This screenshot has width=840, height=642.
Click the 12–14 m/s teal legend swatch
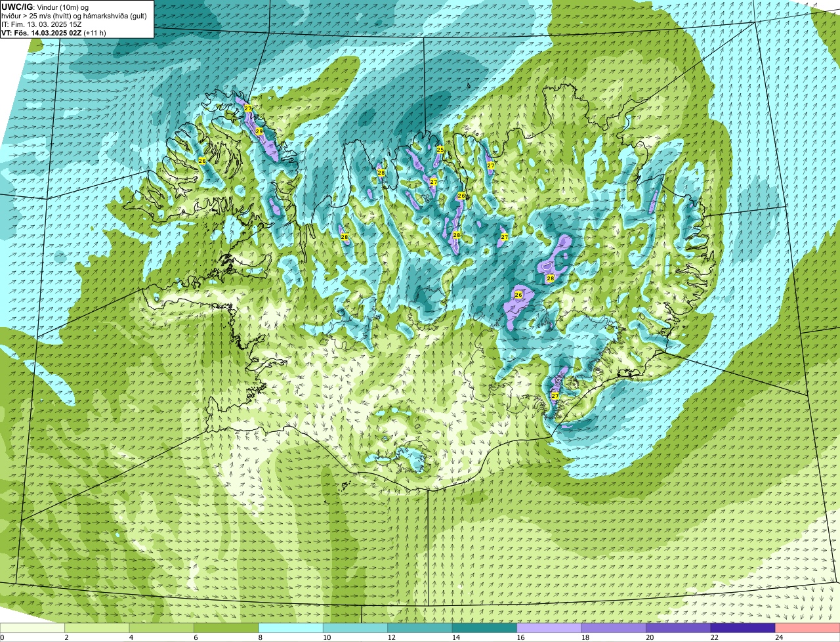pos(420,628)
